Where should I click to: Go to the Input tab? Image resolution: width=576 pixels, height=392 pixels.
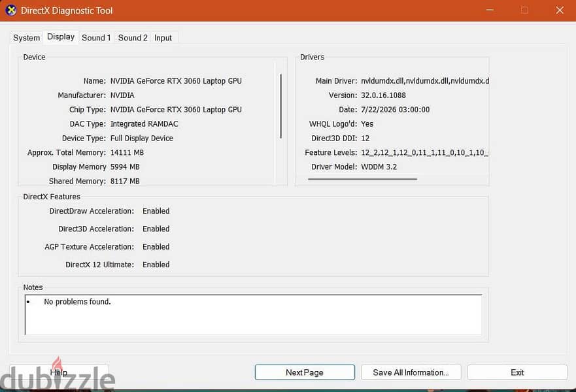163,38
